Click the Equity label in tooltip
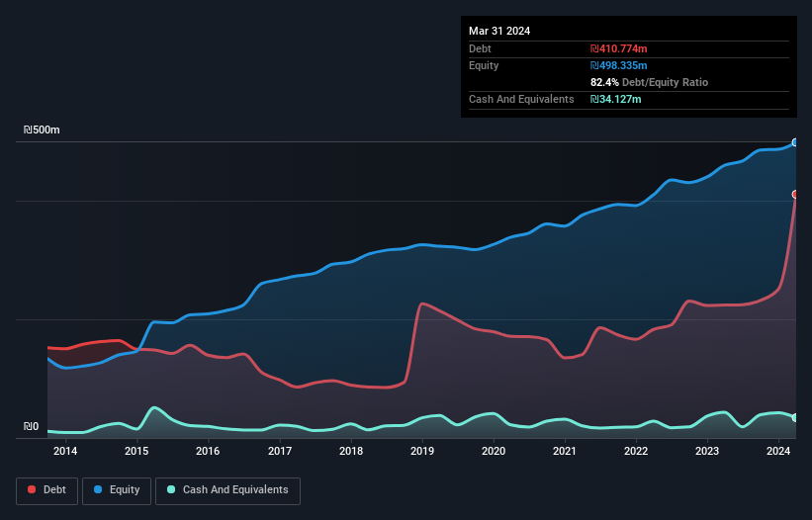The image size is (812, 520). click(x=484, y=65)
